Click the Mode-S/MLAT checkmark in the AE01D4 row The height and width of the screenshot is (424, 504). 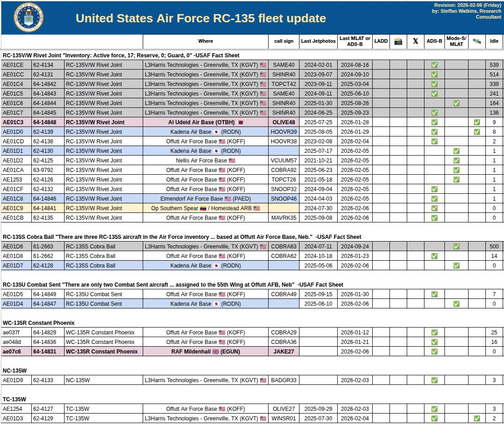coord(456,304)
